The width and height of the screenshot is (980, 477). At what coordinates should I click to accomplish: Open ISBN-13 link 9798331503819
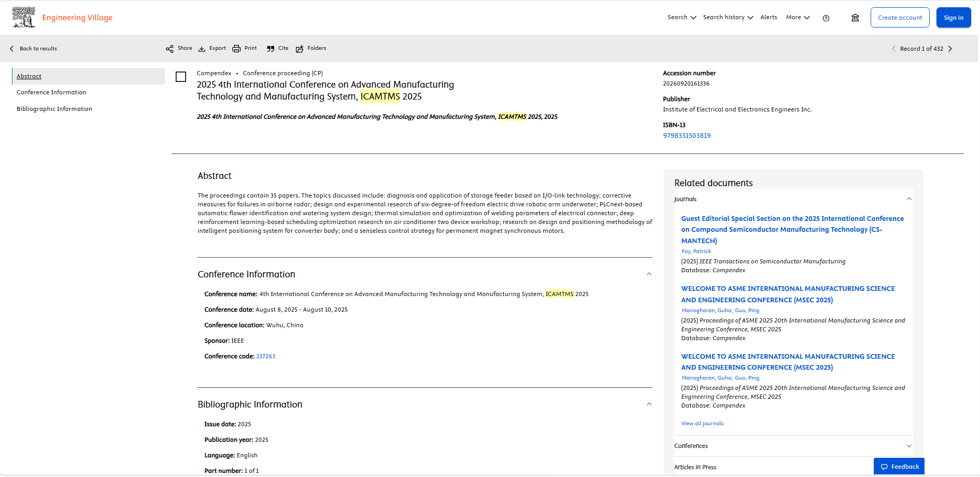tap(687, 136)
